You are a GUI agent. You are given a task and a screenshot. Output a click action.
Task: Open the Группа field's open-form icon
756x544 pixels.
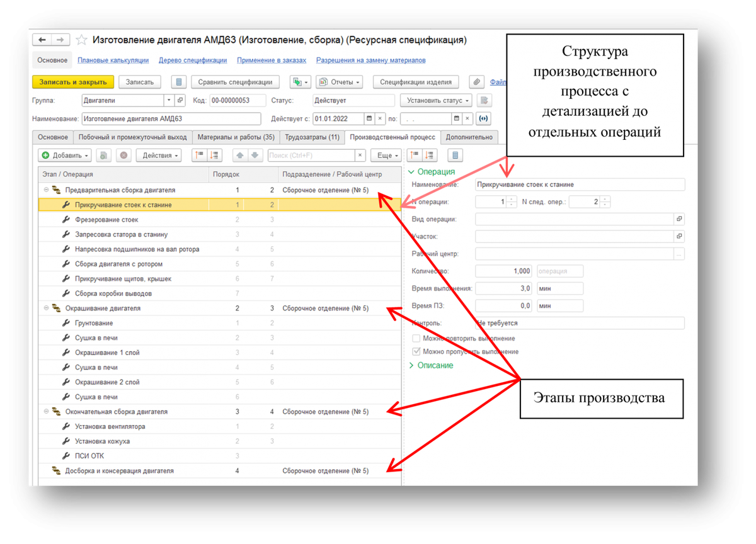pyautogui.click(x=180, y=100)
